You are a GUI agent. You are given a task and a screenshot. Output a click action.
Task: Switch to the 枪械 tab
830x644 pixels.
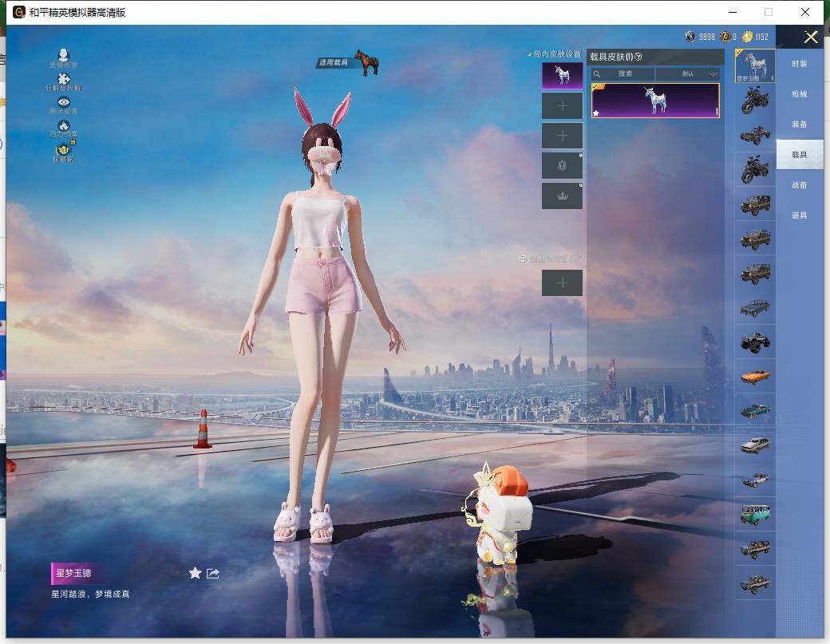pyautogui.click(x=799, y=94)
